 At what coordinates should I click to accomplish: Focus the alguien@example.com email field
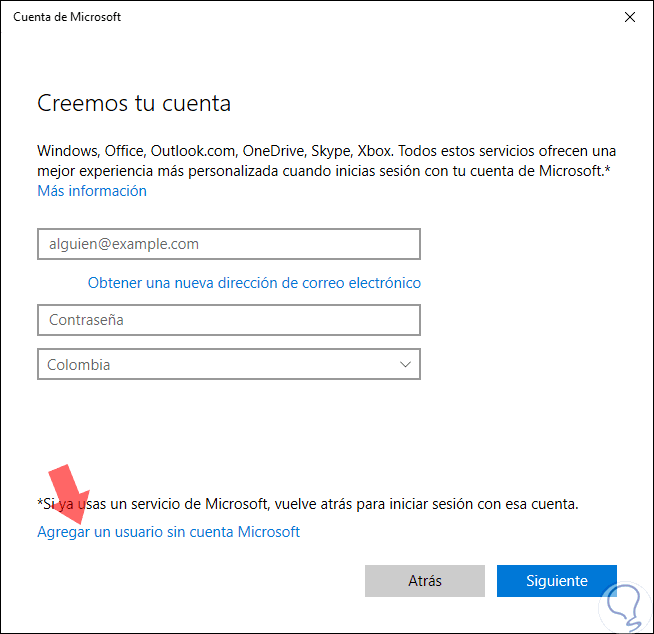point(228,244)
